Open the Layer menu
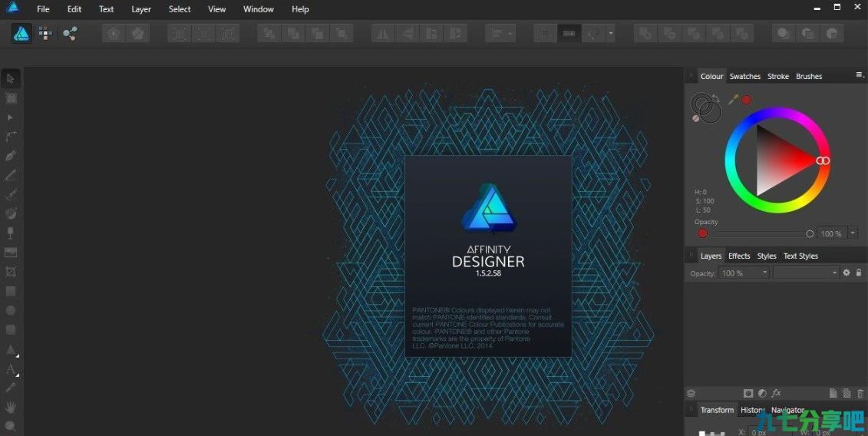Screen dimensions: 868x436 click(141, 9)
